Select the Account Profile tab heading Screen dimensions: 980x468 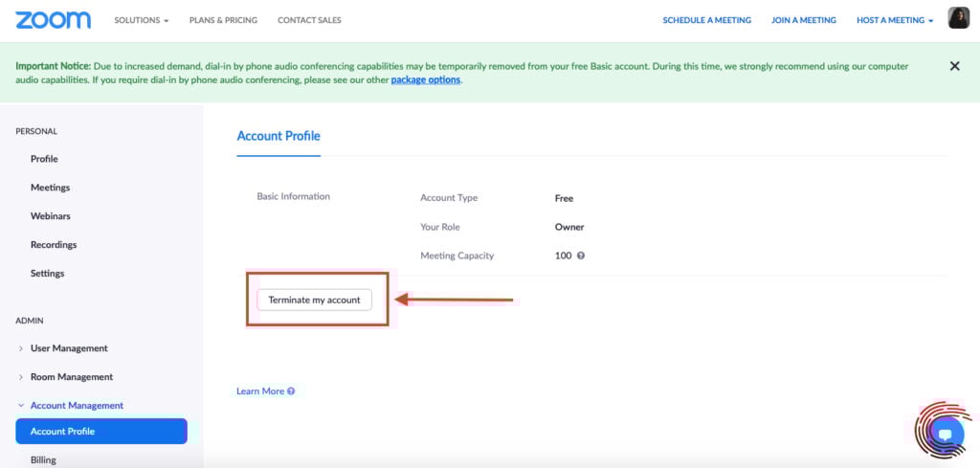click(x=278, y=136)
